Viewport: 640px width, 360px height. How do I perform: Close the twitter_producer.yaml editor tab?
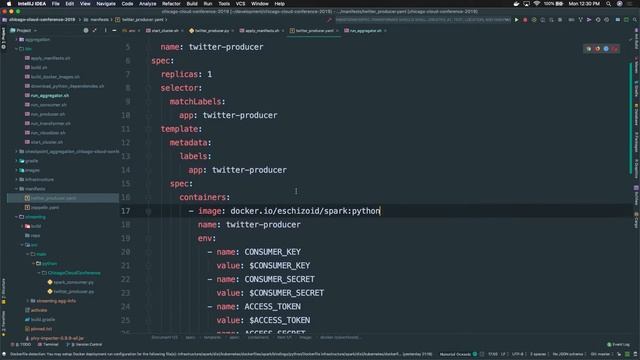coord(337,31)
